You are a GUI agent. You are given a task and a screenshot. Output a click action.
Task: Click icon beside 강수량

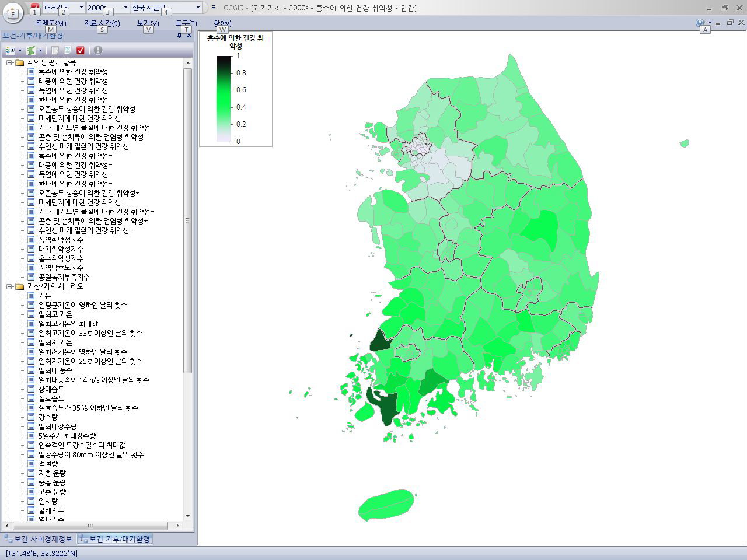click(x=31, y=417)
